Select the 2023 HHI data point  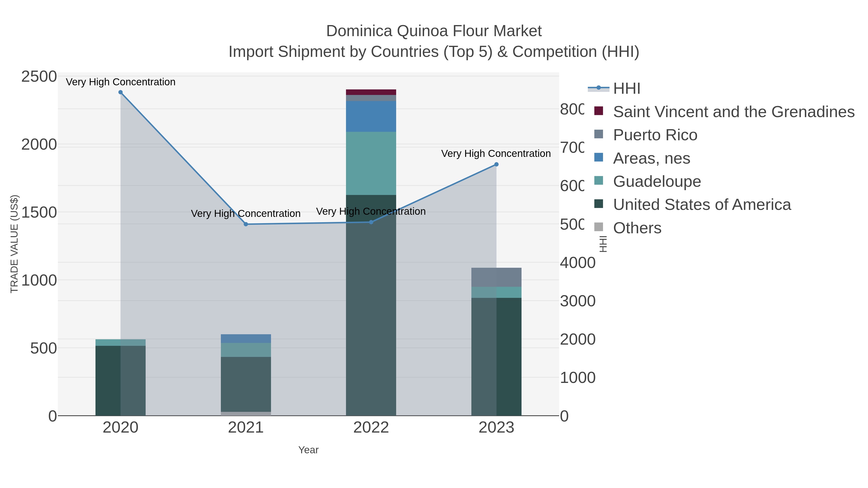point(496,164)
